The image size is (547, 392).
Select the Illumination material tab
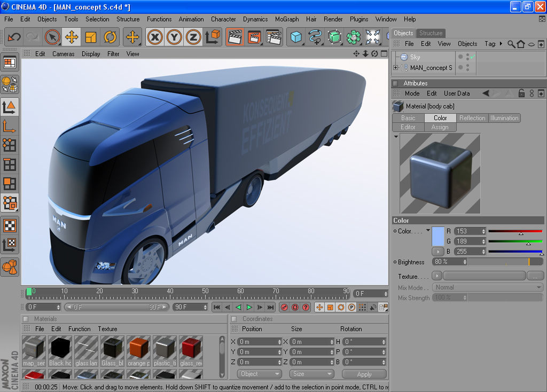504,118
